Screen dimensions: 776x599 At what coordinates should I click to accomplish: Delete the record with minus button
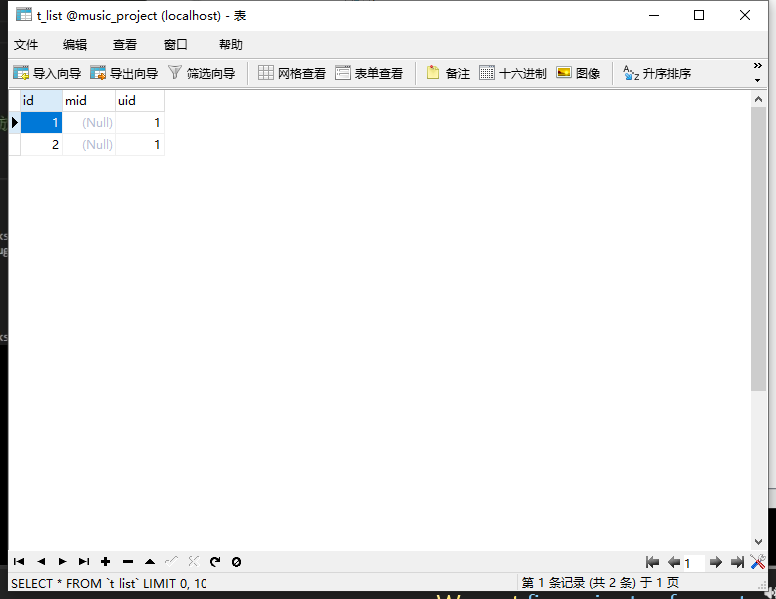[x=128, y=561]
